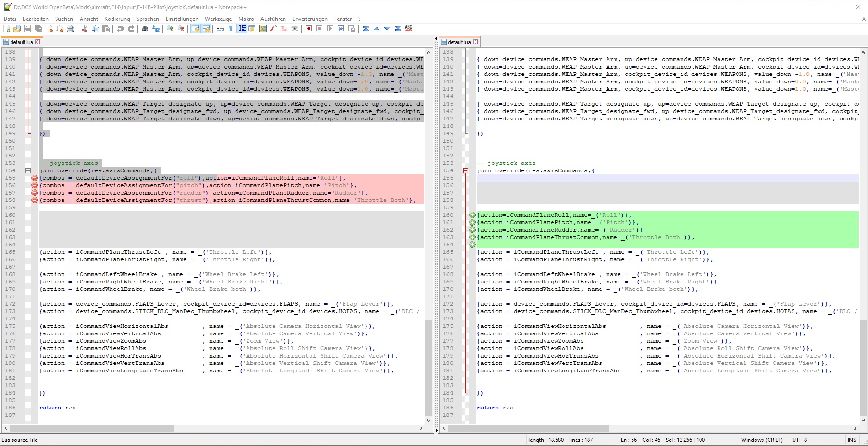
Task: Click the left pane horizontal scrollbar thumb
Action: click(x=92, y=428)
